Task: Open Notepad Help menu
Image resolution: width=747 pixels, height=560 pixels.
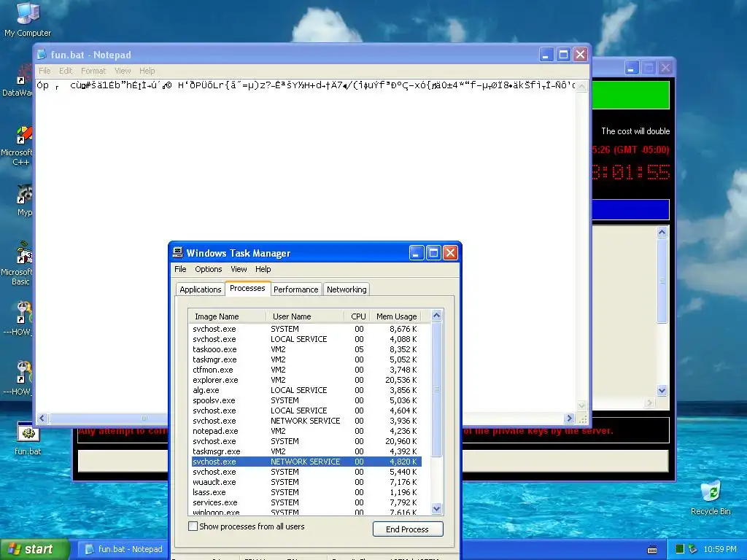Action: point(147,71)
